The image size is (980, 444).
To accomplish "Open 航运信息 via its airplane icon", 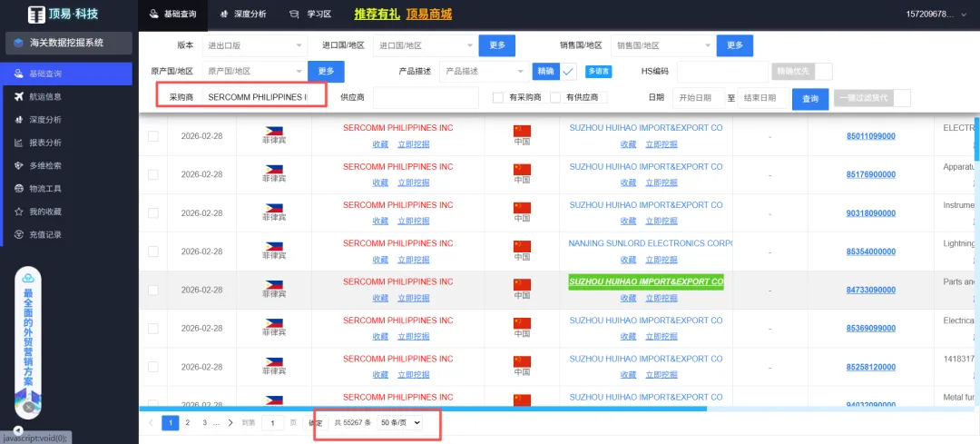I will [x=19, y=97].
